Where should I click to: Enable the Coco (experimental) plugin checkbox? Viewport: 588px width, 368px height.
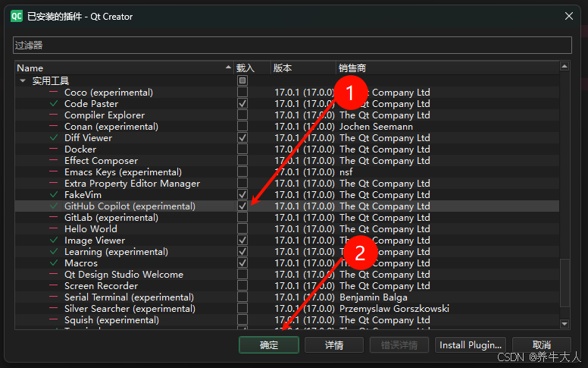coord(242,92)
